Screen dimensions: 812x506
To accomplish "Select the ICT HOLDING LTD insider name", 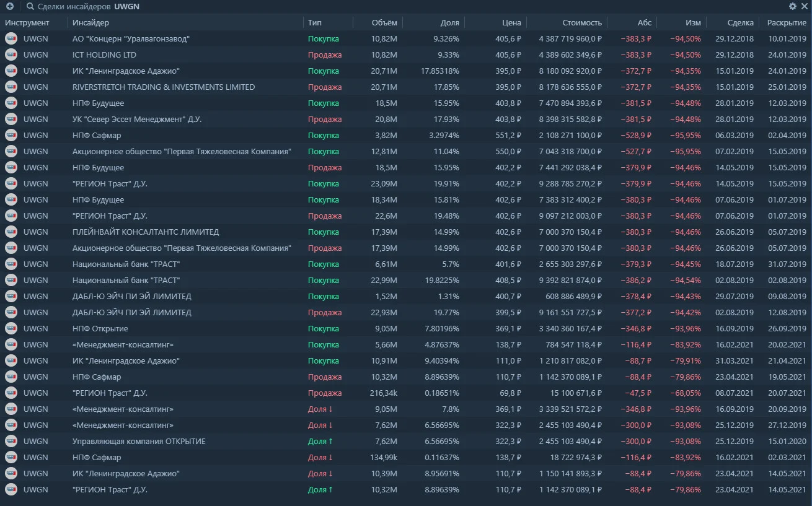I will pyautogui.click(x=104, y=55).
